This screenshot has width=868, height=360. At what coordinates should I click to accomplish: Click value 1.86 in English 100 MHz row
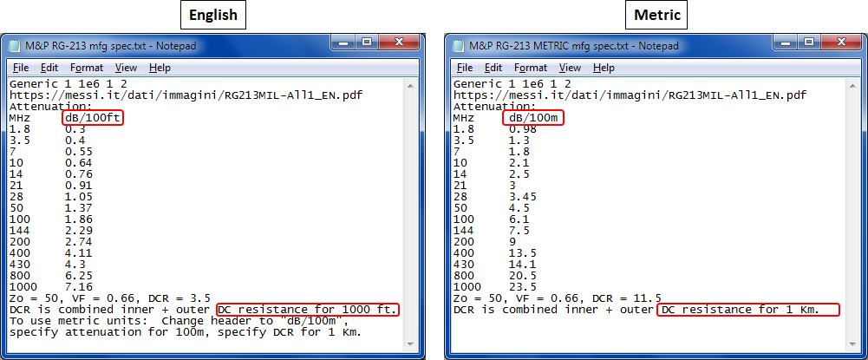tap(78, 219)
